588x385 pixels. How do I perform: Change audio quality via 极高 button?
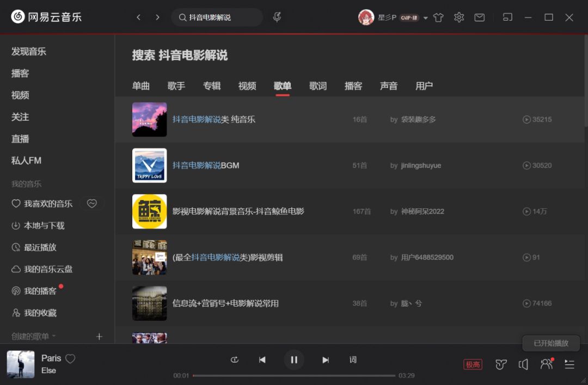[473, 364]
